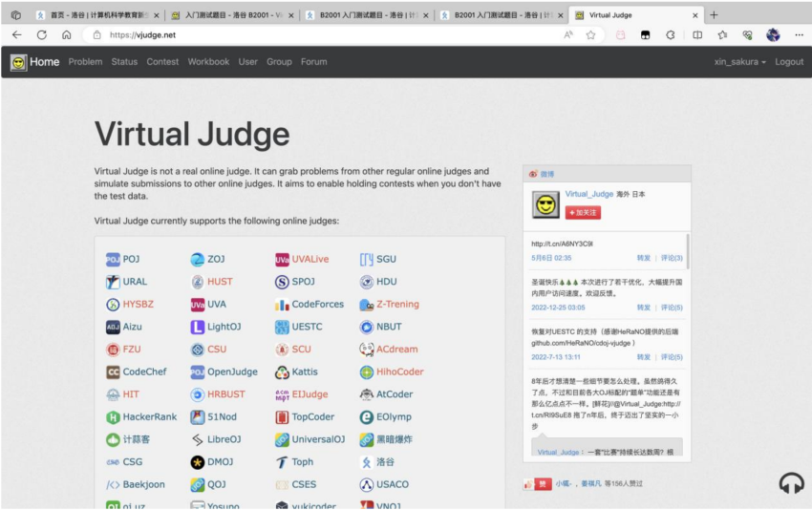
Task: Click the Home navbar brand
Action: point(45,62)
